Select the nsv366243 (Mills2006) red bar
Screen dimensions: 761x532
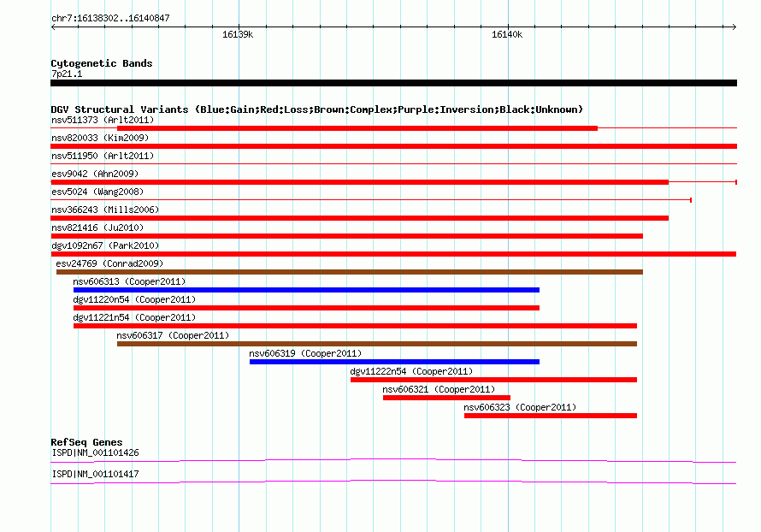(360, 218)
